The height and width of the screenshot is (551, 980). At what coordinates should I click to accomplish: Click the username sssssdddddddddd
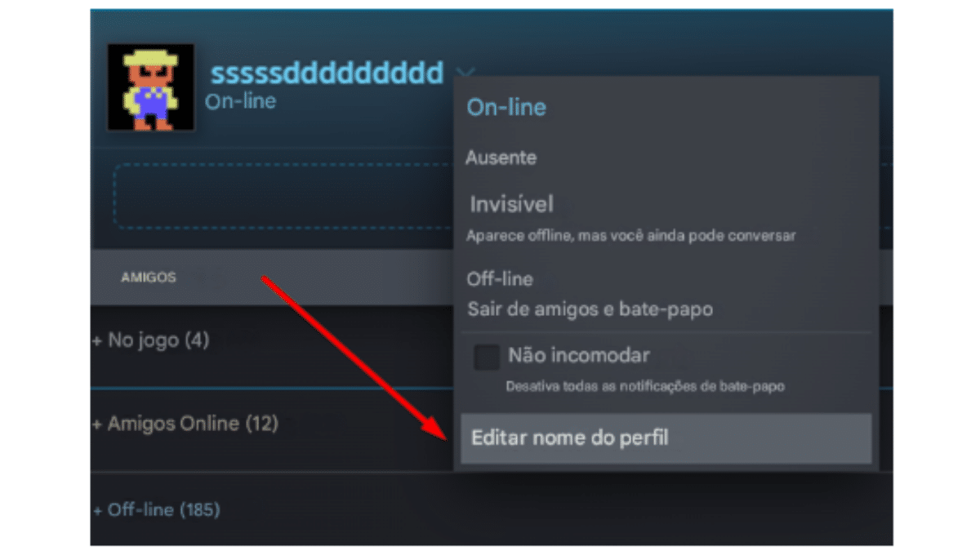(x=327, y=73)
